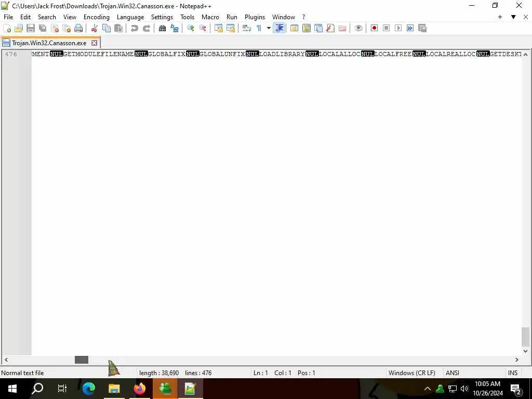
Task: Click the Playback macro icon
Action: point(398,28)
